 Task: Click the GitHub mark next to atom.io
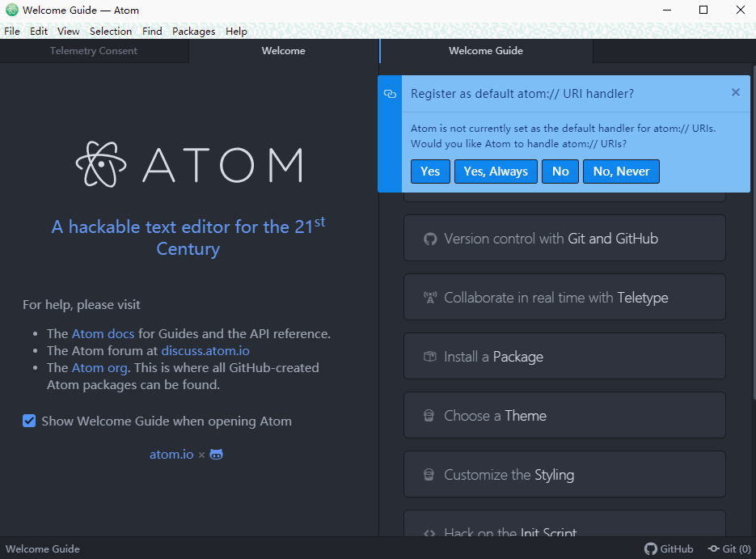(x=215, y=454)
